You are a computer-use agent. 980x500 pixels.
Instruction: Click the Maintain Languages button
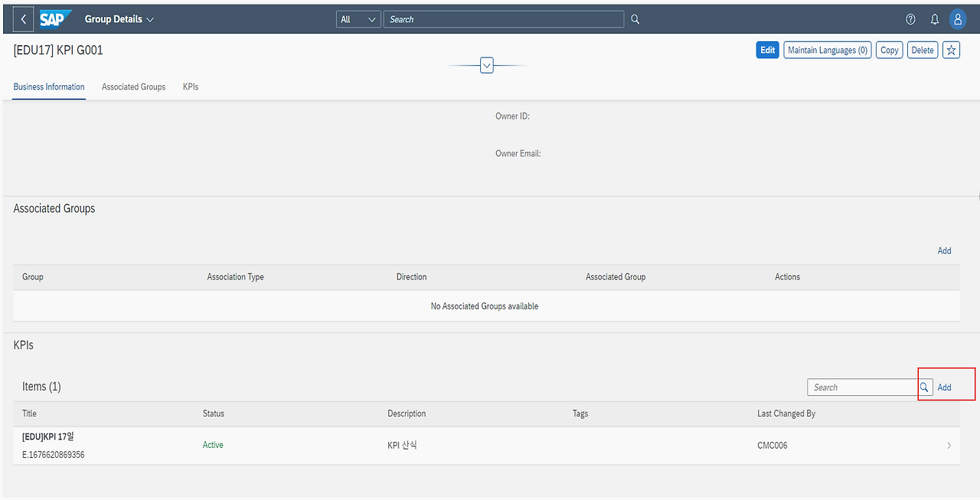[827, 49]
